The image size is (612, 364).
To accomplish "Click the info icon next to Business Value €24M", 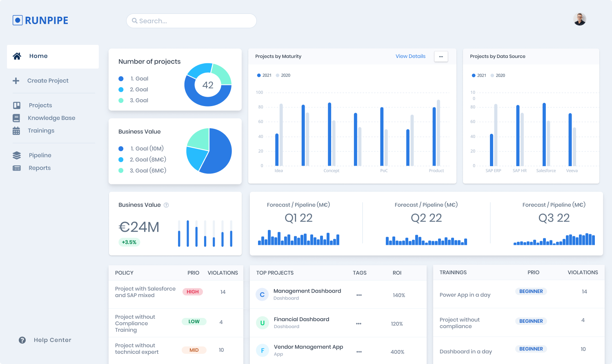I will [166, 205].
